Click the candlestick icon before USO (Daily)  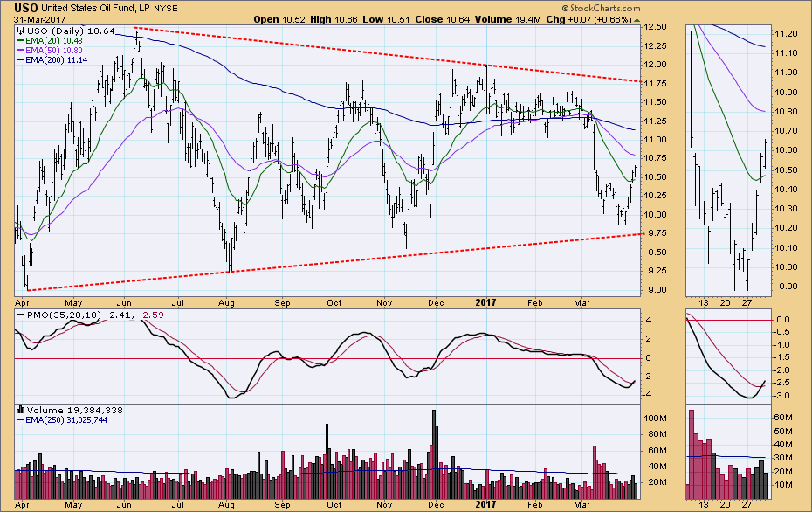(x=20, y=31)
